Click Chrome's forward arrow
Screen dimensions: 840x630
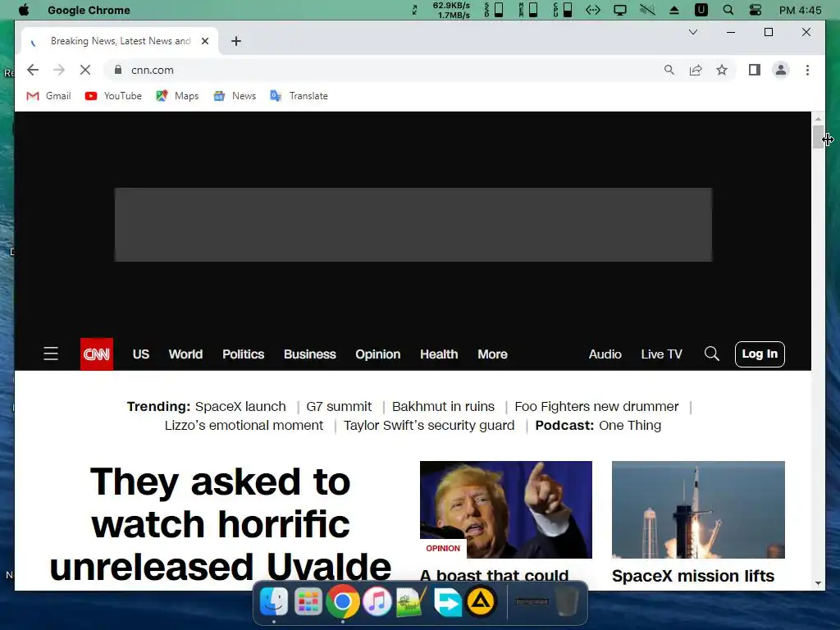(59, 70)
